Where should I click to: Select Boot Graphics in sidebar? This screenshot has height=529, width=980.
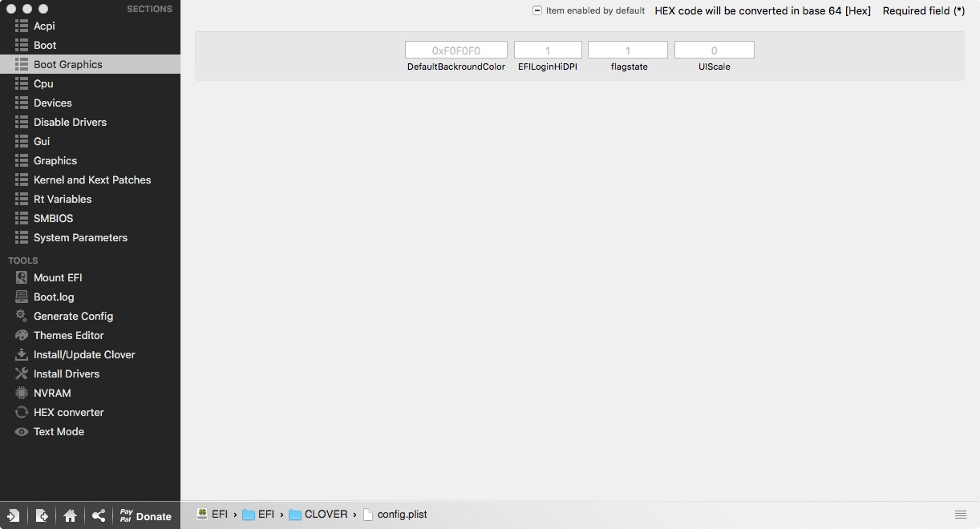point(90,64)
